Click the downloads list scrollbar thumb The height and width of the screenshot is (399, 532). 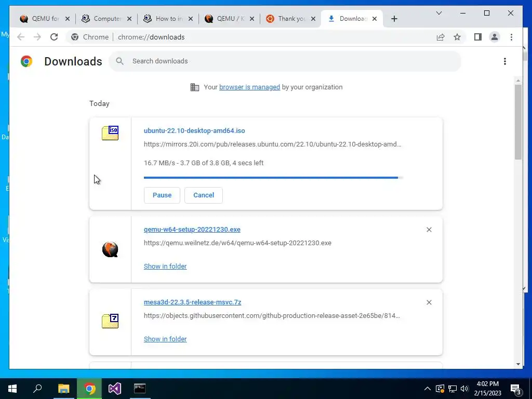click(x=518, y=122)
